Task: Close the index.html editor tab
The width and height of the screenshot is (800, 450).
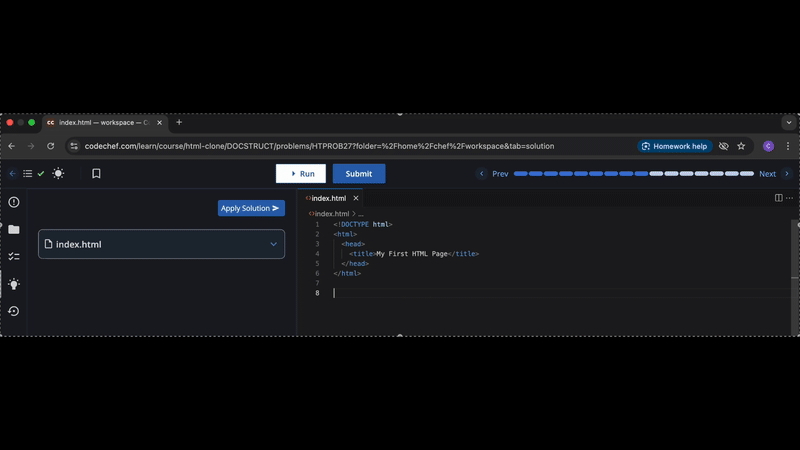Action: coord(356,198)
